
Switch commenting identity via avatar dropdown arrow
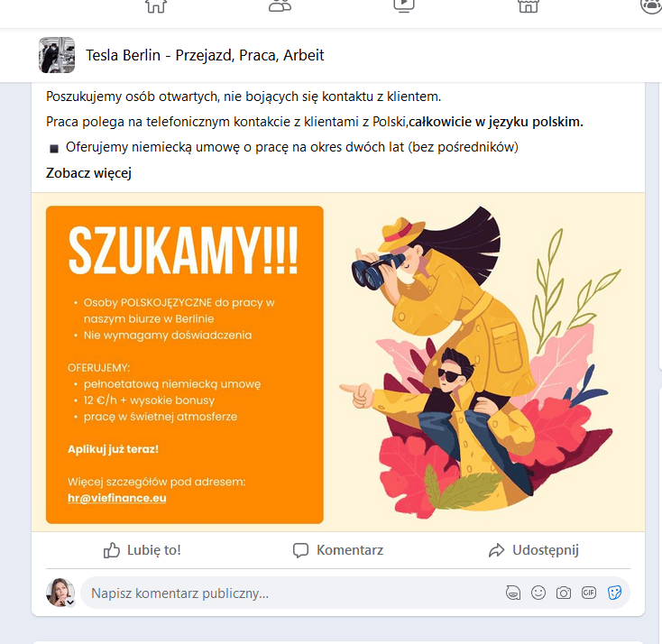tap(70, 603)
